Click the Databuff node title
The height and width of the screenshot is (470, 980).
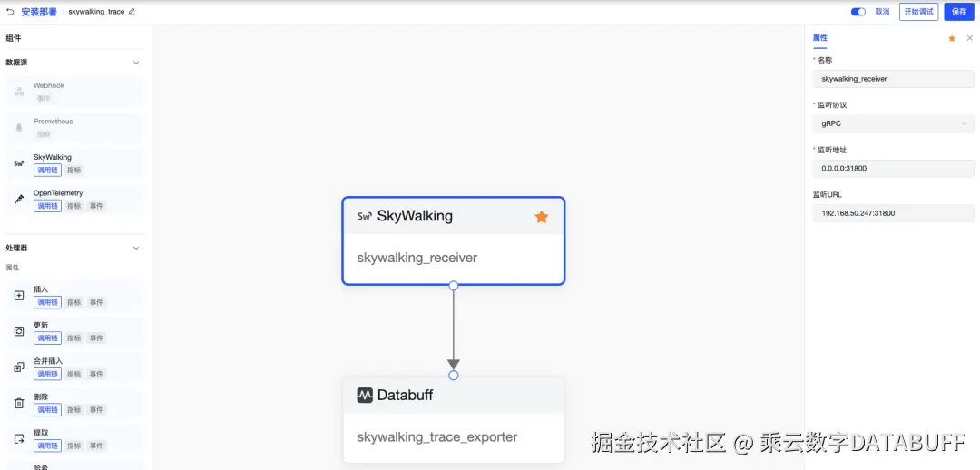point(405,395)
